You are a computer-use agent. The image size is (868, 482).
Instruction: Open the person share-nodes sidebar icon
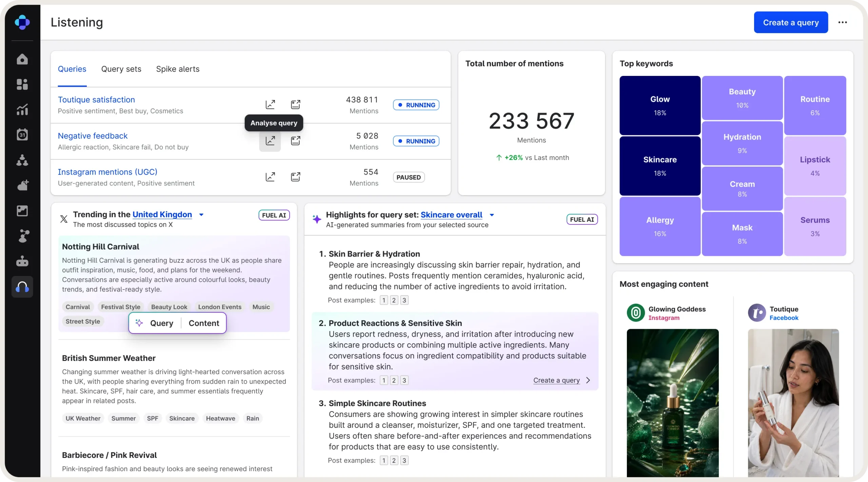[x=22, y=236]
